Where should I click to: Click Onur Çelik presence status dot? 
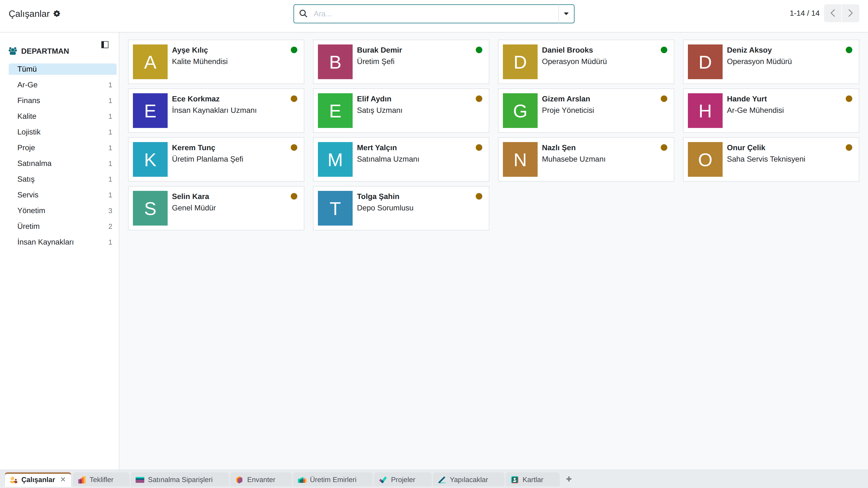click(x=849, y=147)
